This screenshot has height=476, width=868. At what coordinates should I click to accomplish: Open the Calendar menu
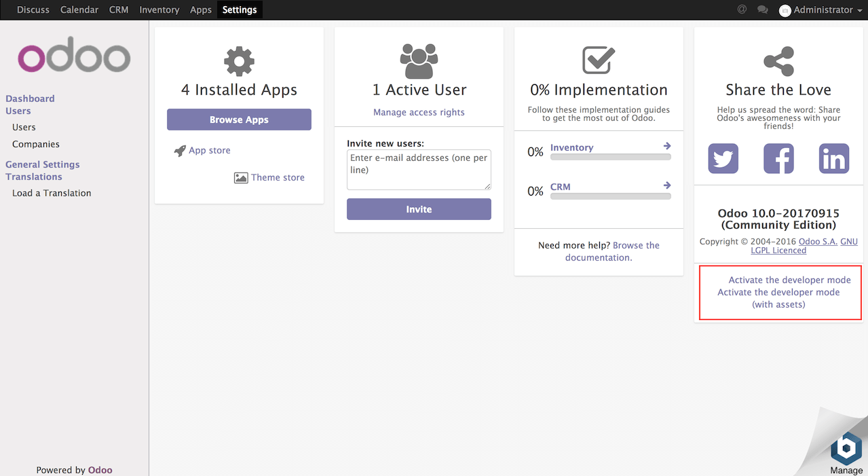(79, 10)
